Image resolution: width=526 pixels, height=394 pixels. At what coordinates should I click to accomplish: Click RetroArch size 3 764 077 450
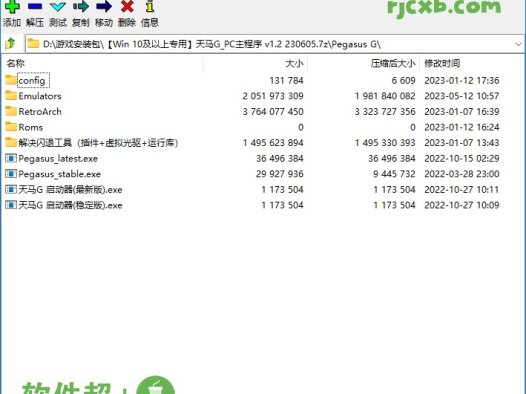pos(273,111)
